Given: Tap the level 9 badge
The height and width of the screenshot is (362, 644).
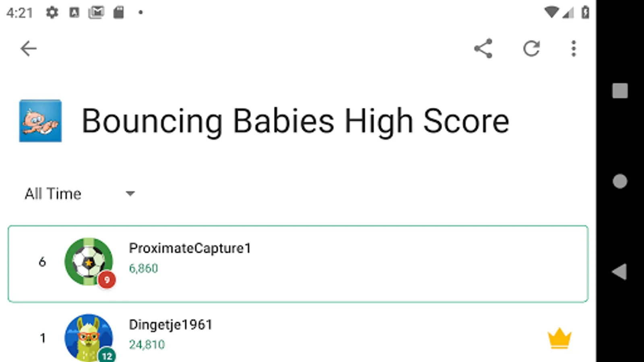Looking at the screenshot, I should click(107, 280).
